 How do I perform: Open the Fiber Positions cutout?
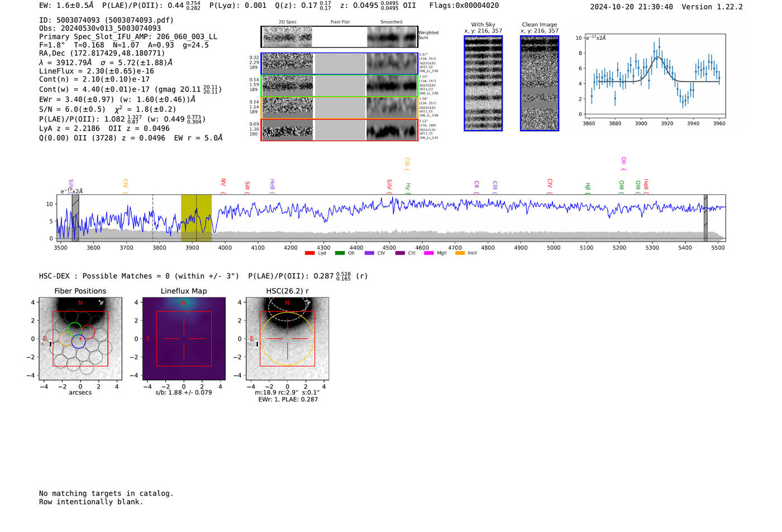[80, 339]
